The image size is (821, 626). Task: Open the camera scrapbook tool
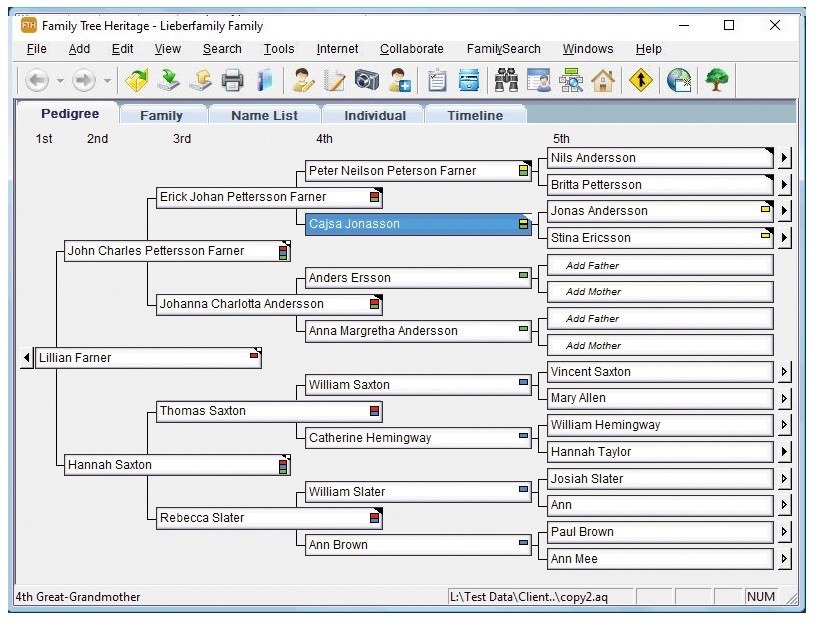pyautogui.click(x=368, y=81)
